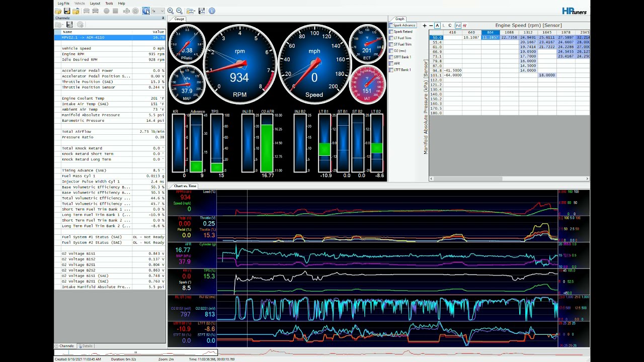
Task: Zoom in on the chart timeline
Action: [170, 11]
